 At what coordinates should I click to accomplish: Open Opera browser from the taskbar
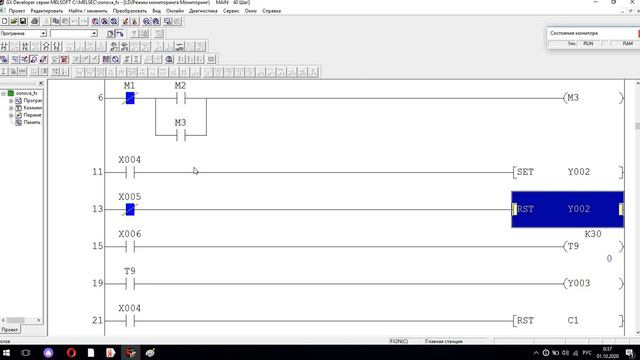[x=71, y=353]
